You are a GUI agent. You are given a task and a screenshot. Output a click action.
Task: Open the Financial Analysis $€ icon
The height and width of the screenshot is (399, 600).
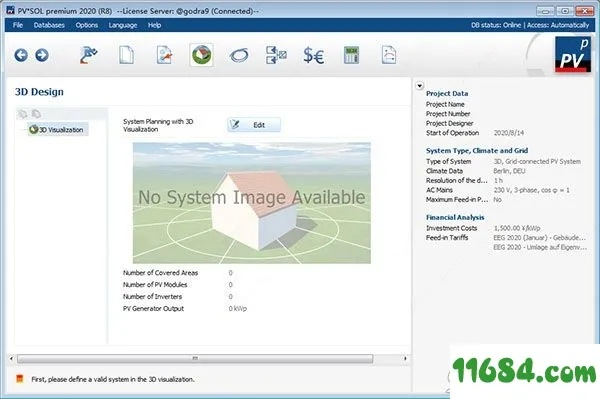(314, 55)
